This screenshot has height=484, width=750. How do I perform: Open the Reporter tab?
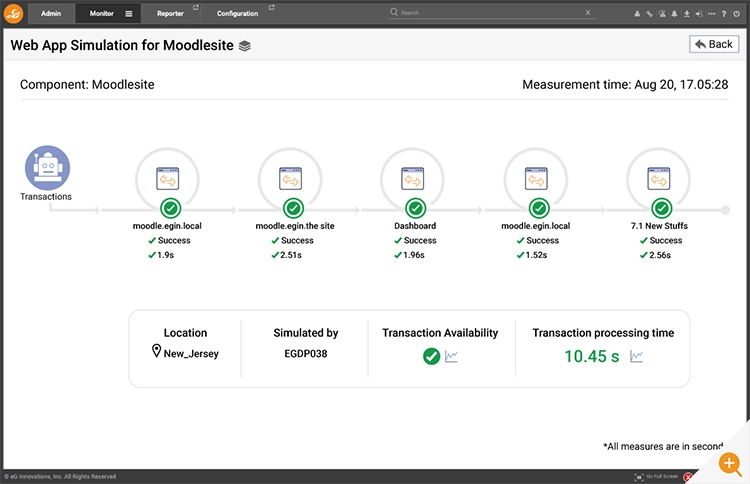(170, 13)
